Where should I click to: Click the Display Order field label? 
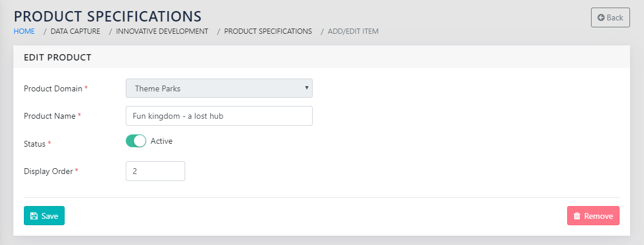tap(48, 171)
